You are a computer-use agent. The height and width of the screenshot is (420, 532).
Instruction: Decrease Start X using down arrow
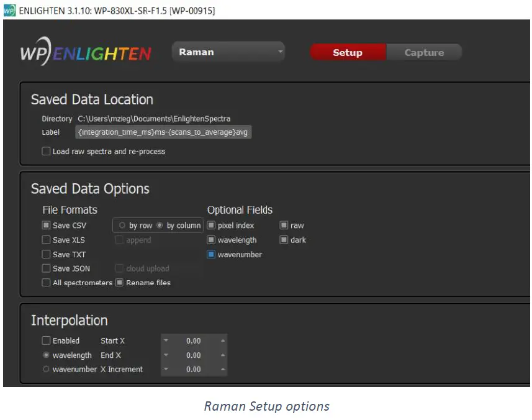coord(166,340)
